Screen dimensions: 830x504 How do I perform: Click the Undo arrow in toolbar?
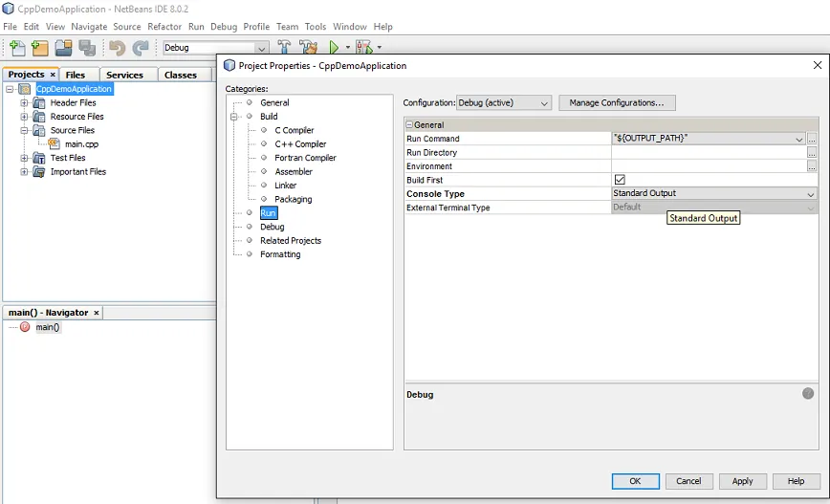point(117,48)
